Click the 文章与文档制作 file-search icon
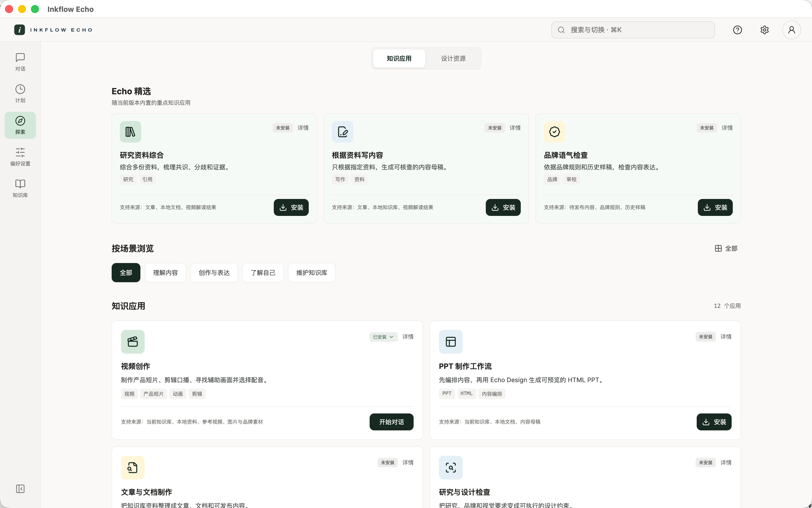Screen dimensions: 812x508 point(133,468)
